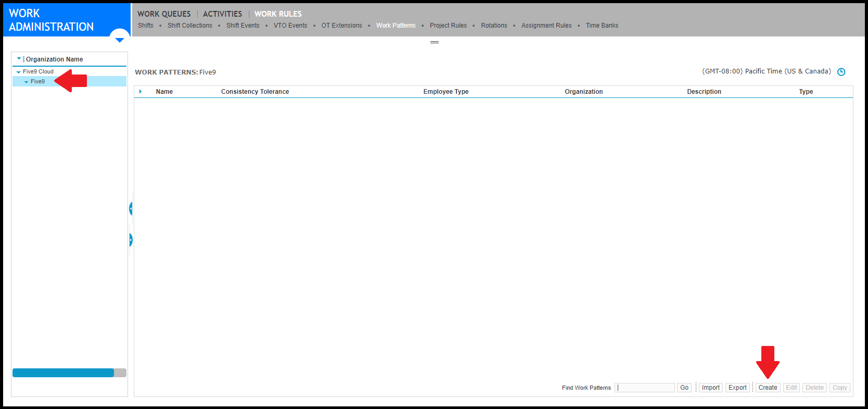868x409 pixels.
Task: Click the Export button
Action: (x=737, y=388)
